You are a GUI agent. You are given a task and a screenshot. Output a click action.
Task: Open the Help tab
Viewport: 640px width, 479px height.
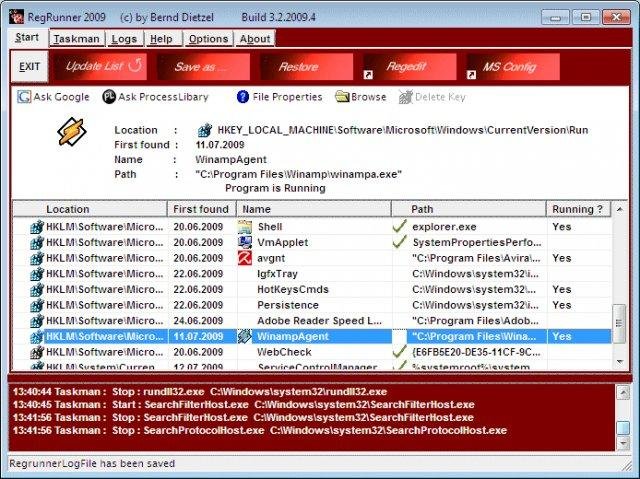pyautogui.click(x=162, y=39)
